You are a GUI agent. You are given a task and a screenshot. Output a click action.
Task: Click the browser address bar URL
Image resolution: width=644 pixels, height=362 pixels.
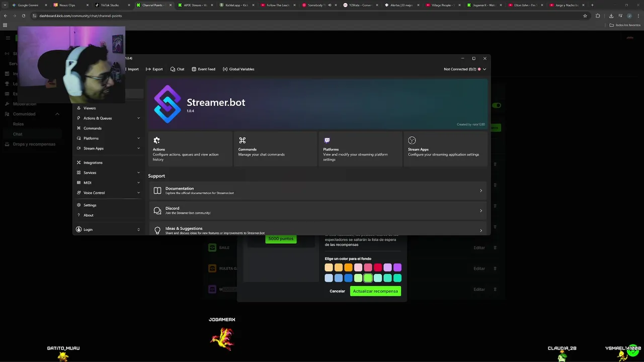tap(80, 16)
